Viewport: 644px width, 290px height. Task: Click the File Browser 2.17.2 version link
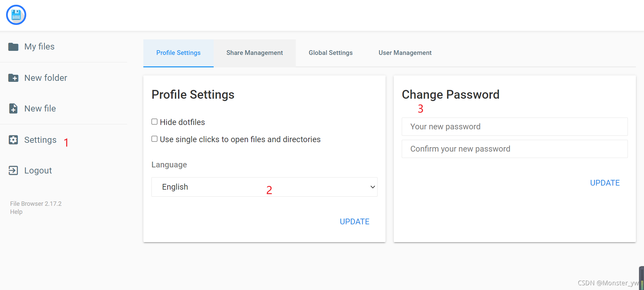(x=36, y=204)
